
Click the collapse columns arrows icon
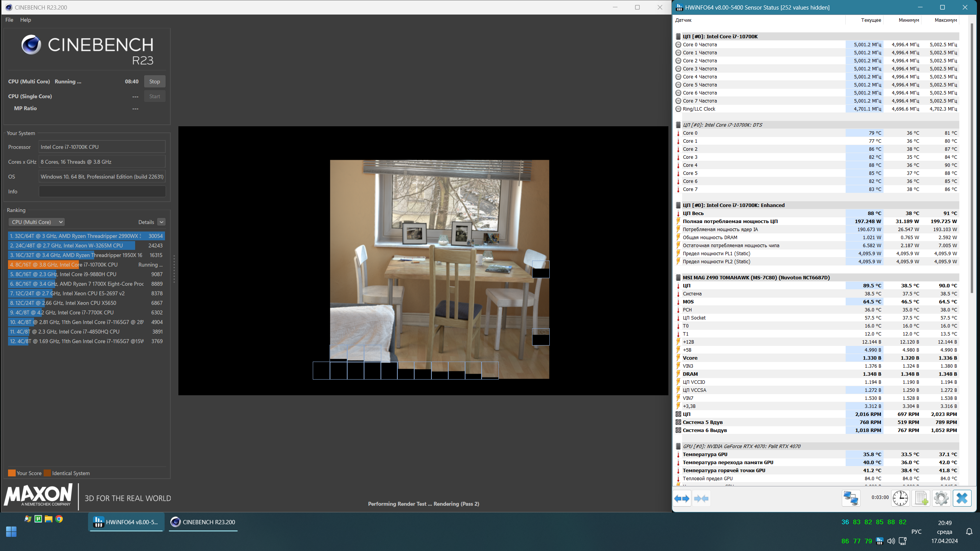click(x=701, y=499)
